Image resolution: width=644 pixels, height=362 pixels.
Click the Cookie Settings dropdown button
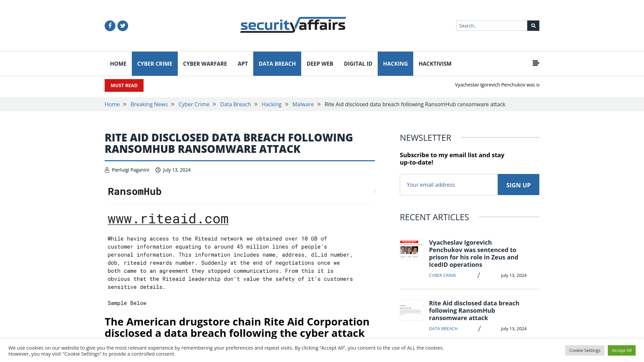point(585,350)
